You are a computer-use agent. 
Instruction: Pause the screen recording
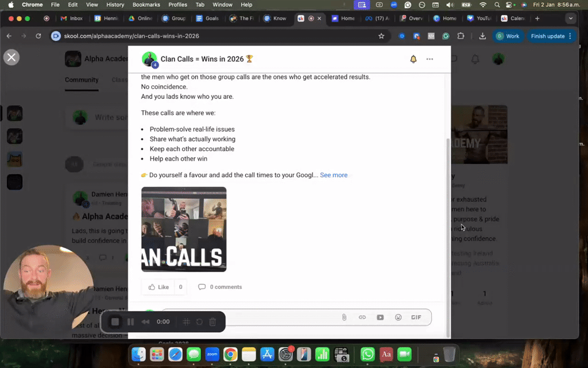(130, 322)
